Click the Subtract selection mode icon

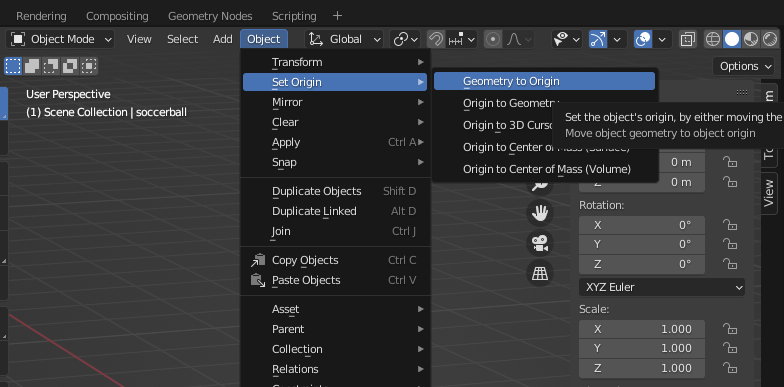click(x=51, y=66)
